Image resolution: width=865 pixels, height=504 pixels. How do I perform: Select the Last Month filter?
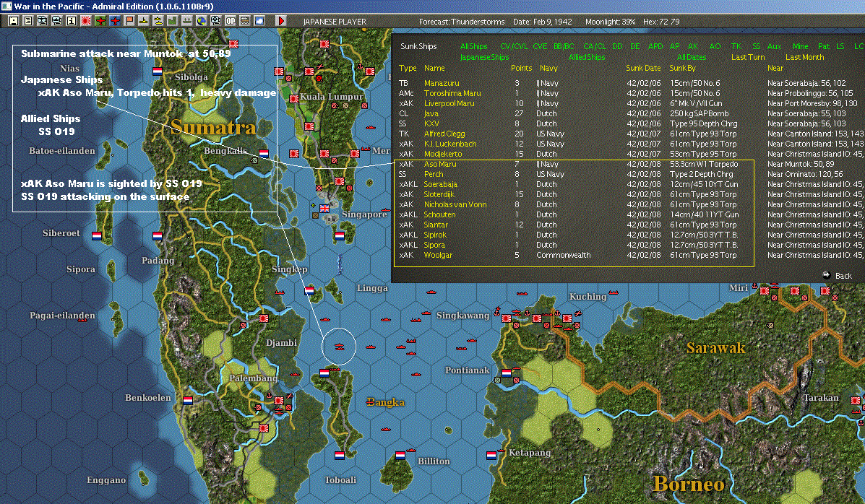tap(805, 57)
